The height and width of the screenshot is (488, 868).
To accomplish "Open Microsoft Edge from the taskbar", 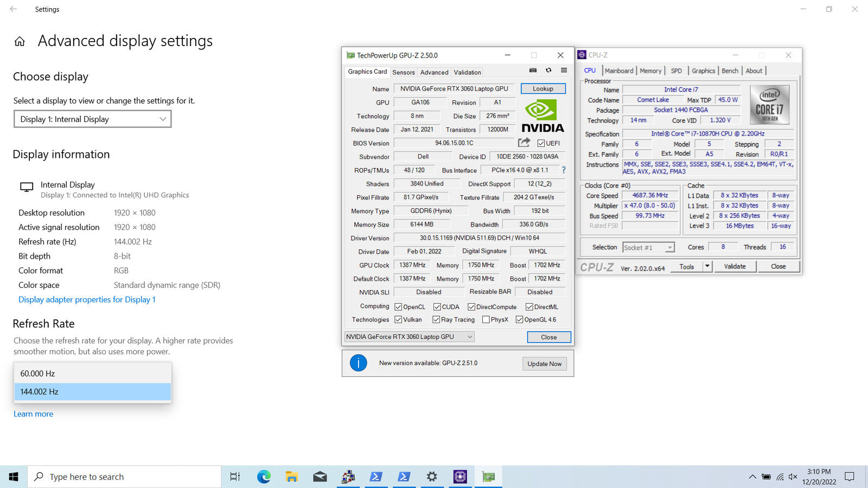I will coord(264,477).
